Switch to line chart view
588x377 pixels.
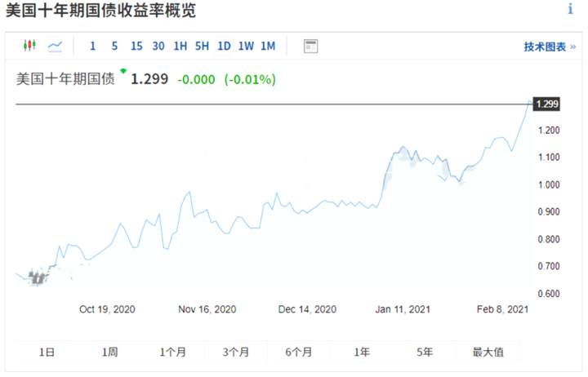tap(56, 47)
